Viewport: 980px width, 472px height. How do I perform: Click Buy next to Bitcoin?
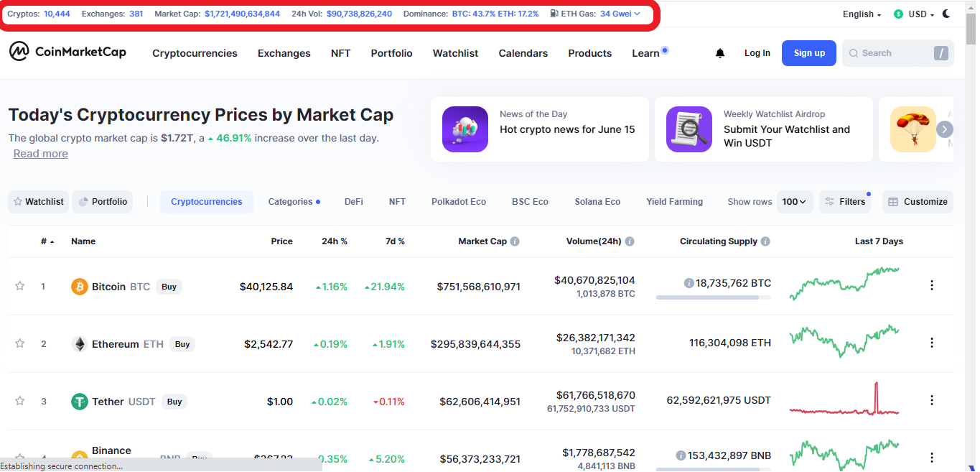pyautogui.click(x=169, y=287)
